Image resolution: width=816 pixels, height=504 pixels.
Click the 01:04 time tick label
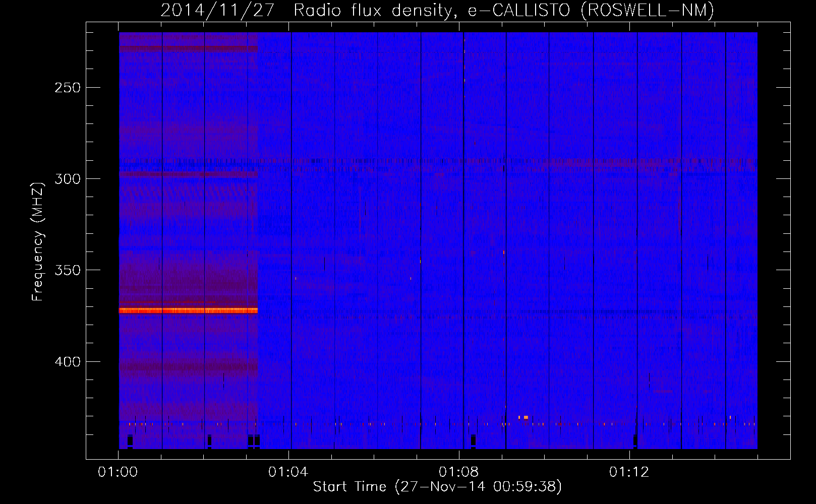(288, 472)
